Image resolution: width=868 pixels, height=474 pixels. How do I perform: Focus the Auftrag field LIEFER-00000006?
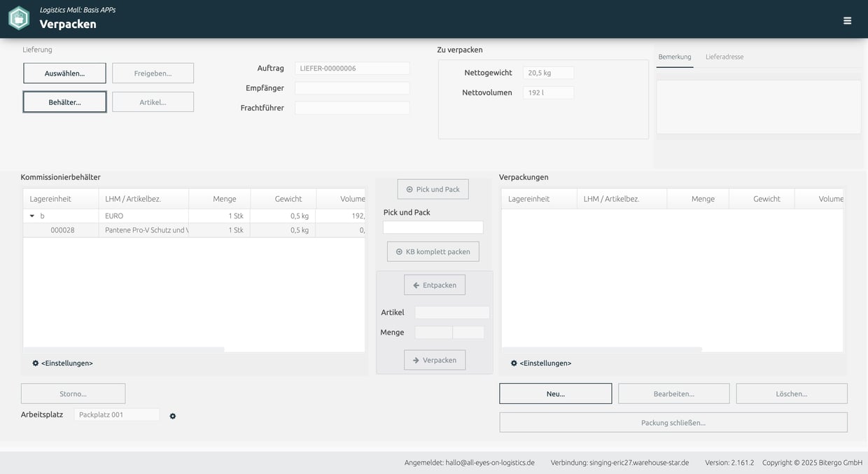click(352, 69)
